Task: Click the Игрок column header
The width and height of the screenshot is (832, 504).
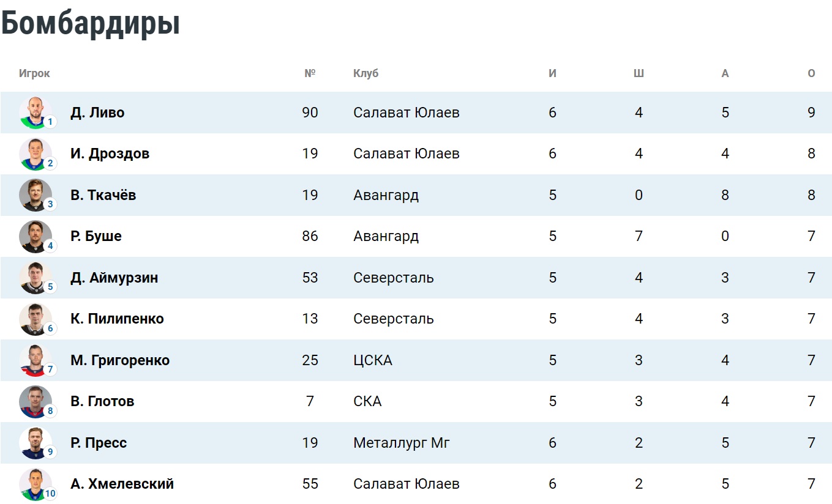Action: click(34, 73)
